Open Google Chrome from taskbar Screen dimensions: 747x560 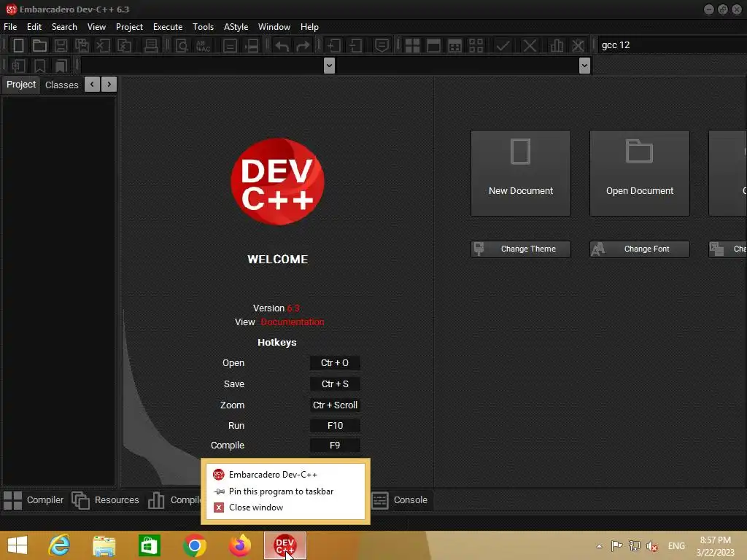(x=194, y=545)
